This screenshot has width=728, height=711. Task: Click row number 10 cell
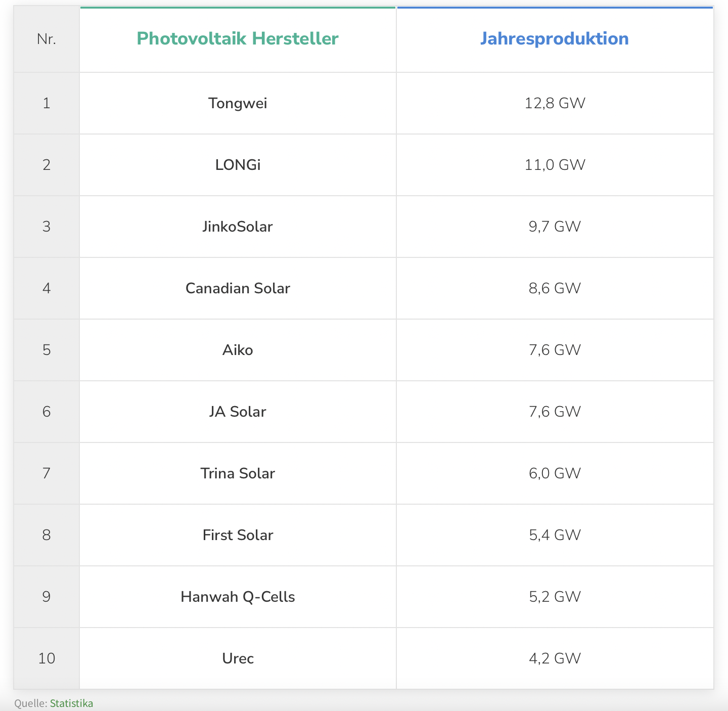[47, 658]
